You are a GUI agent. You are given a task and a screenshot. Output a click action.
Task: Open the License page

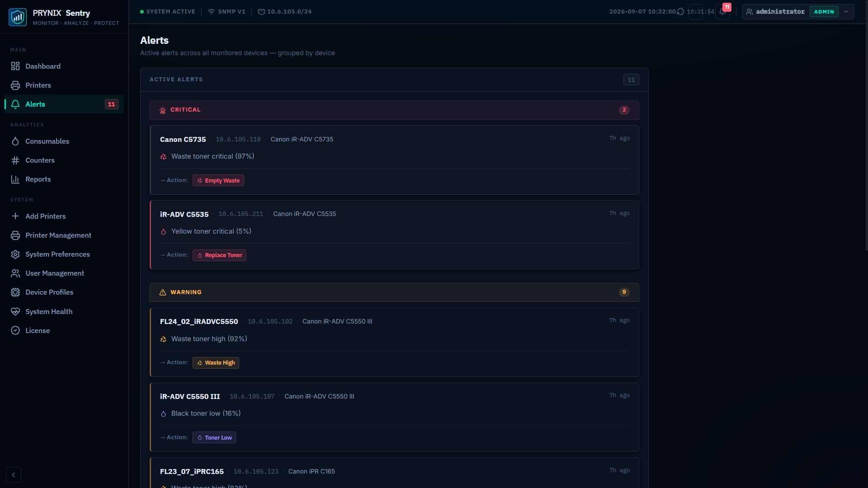[x=64, y=330]
